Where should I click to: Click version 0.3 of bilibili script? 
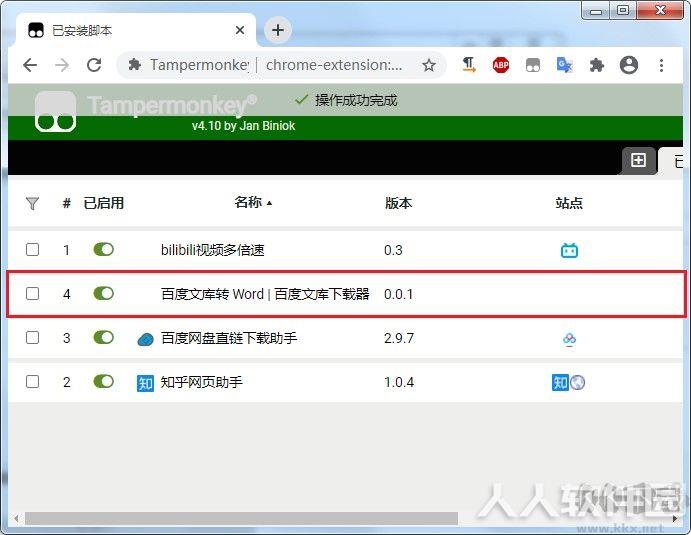[393, 250]
